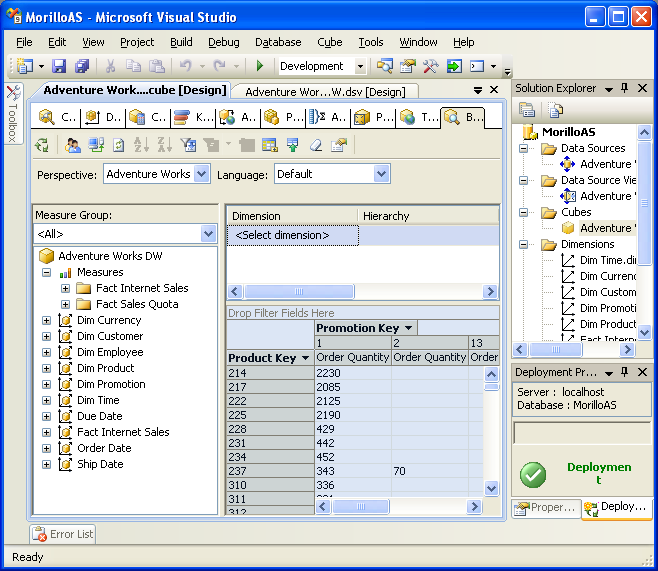Expand the Dim Currency dimension
This screenshot has height=571, width=658.
tap(47, 321)
